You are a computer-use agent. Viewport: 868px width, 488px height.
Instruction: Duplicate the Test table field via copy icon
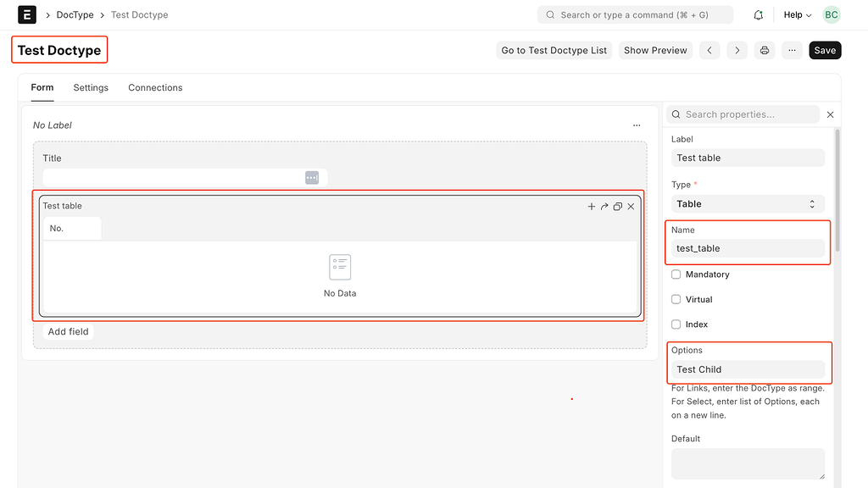pos(617,206)
